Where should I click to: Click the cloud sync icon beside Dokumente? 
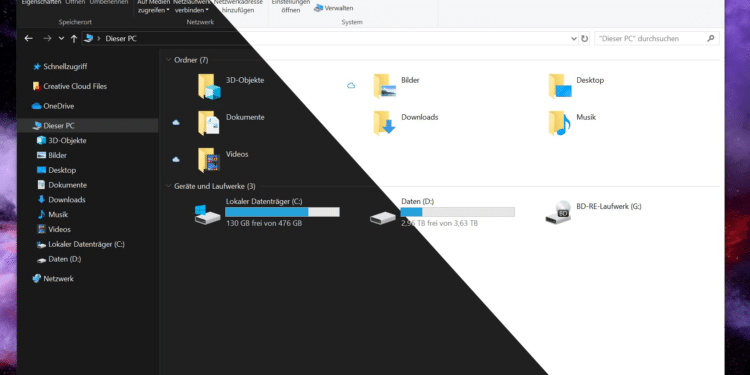176,122
